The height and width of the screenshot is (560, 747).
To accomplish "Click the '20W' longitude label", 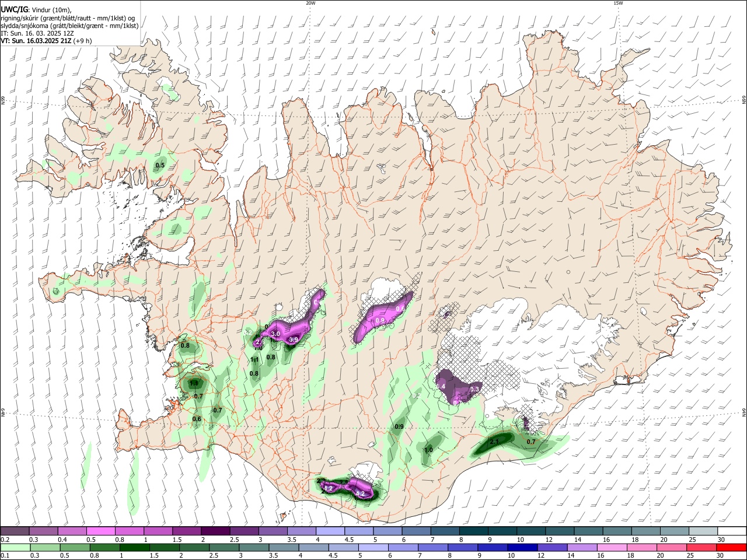I will tap(310, 3).
